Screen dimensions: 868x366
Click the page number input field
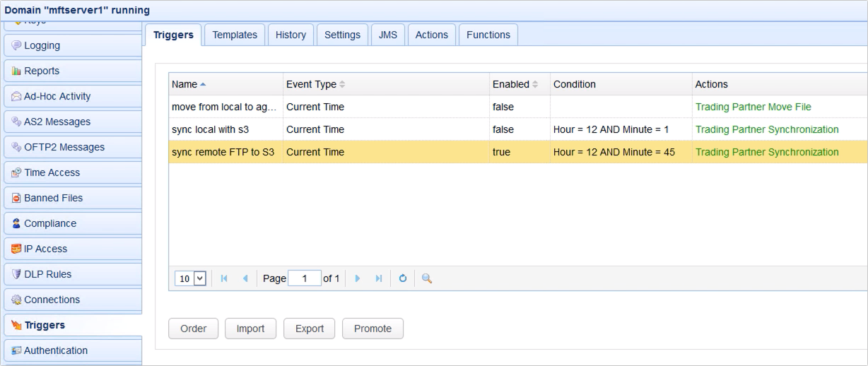(305, 278)
